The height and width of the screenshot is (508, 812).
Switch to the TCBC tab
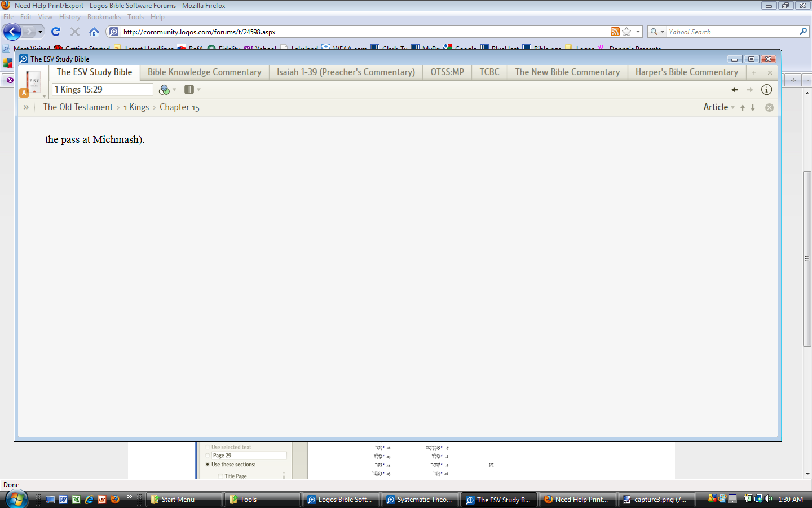[489, 72]
